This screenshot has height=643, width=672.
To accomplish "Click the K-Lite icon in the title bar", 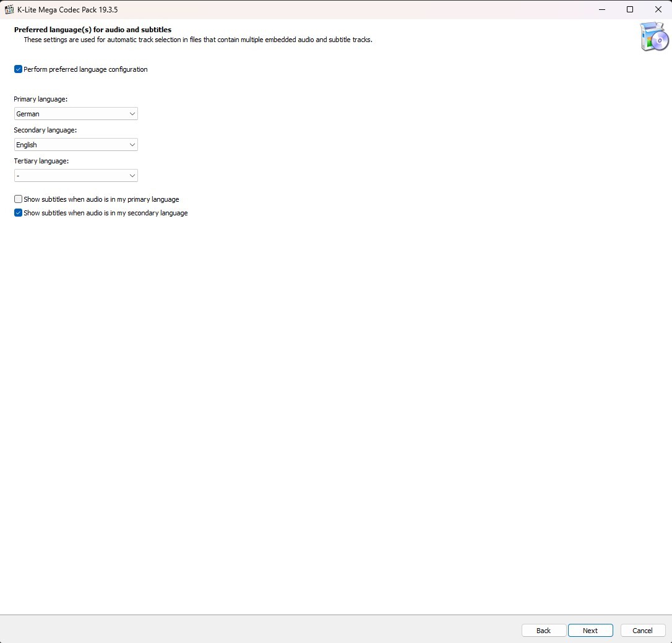I will pos(9,9).
